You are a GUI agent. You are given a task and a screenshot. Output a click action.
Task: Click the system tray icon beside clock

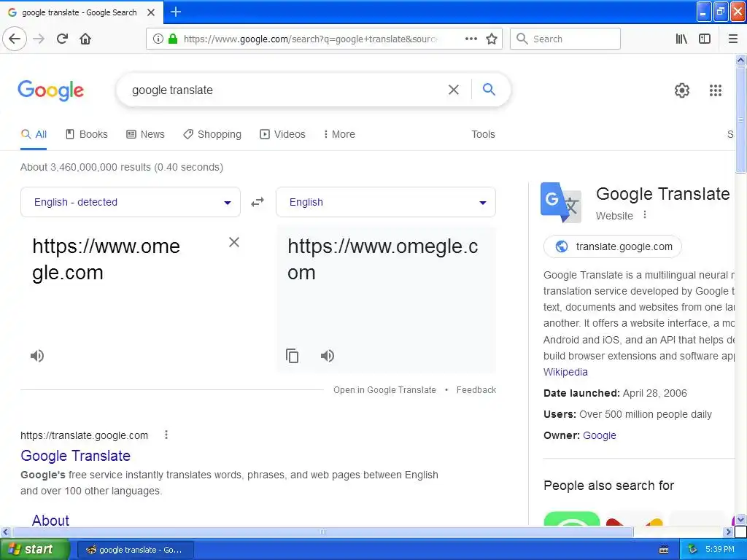(x=692, y=550)
